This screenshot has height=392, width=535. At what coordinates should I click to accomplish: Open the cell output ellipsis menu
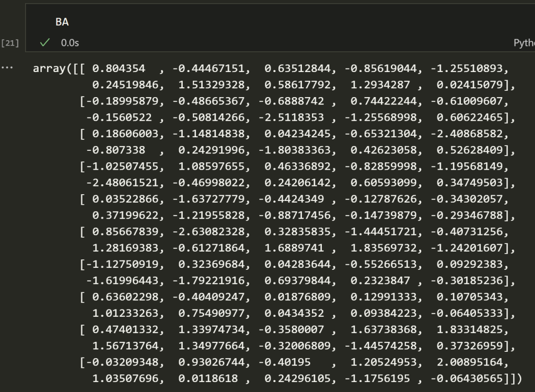7,67
